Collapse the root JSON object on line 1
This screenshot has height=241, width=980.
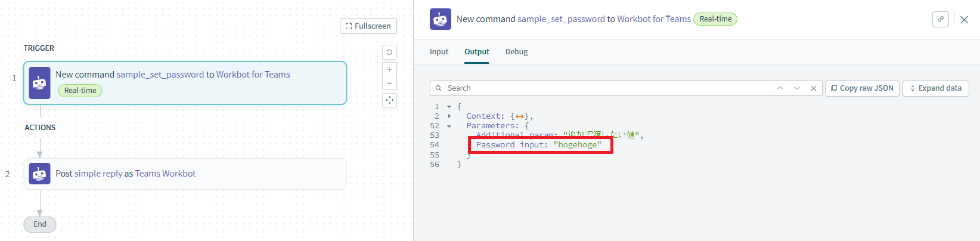coord(449,107)
